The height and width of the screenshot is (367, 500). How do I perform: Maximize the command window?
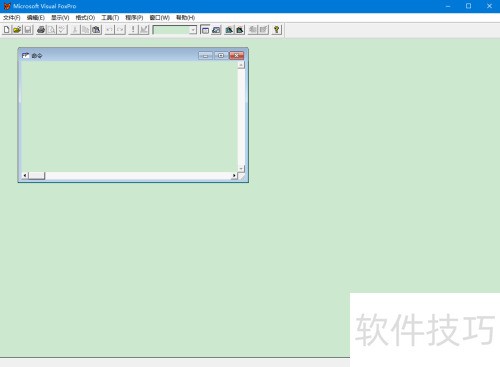[x=221, y=55]
